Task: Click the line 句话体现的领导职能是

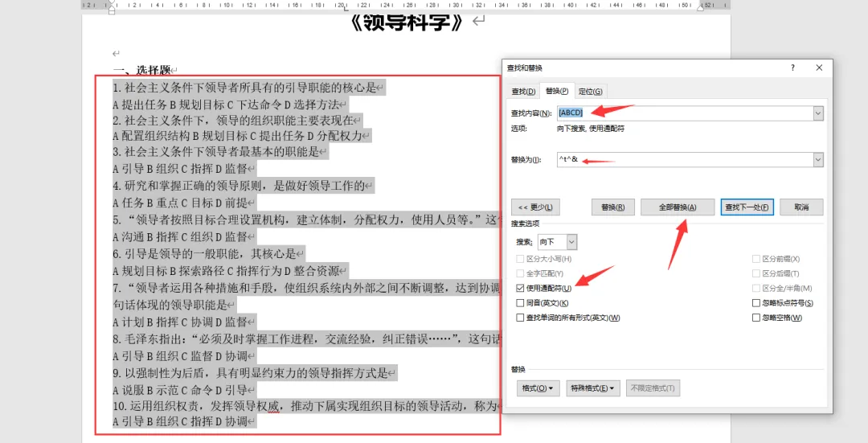Action: (170, 305)
